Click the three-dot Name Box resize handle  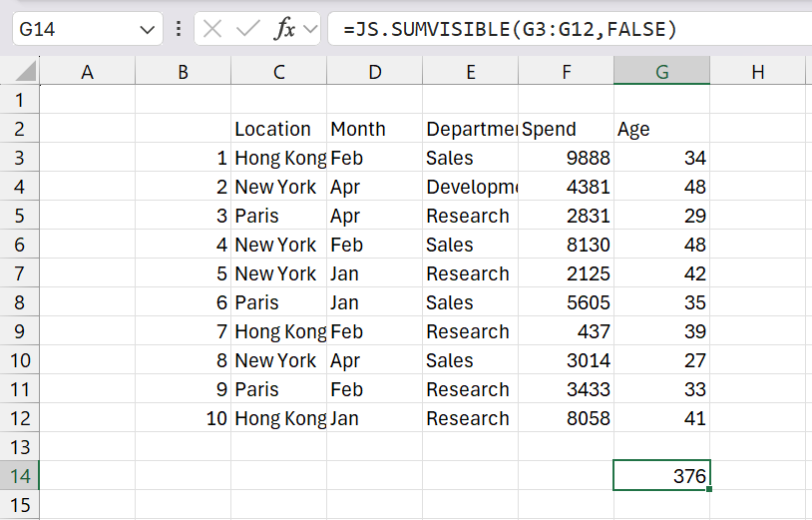179,29
